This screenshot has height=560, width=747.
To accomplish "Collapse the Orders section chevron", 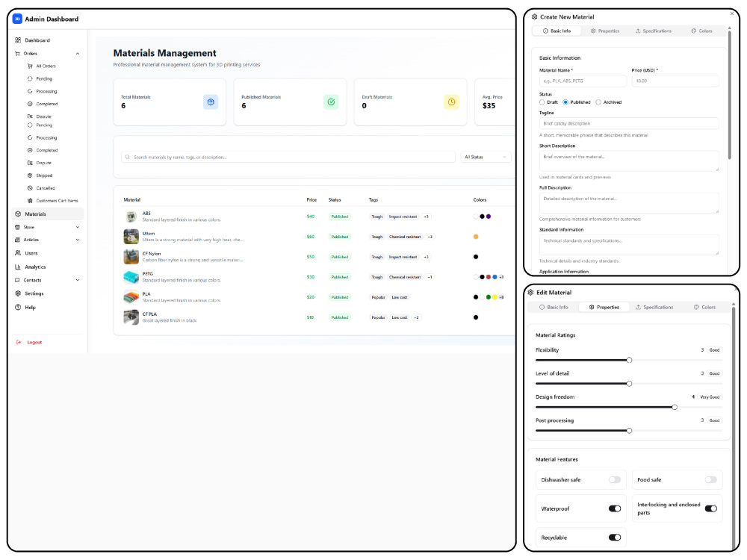I will coord(78,54).
